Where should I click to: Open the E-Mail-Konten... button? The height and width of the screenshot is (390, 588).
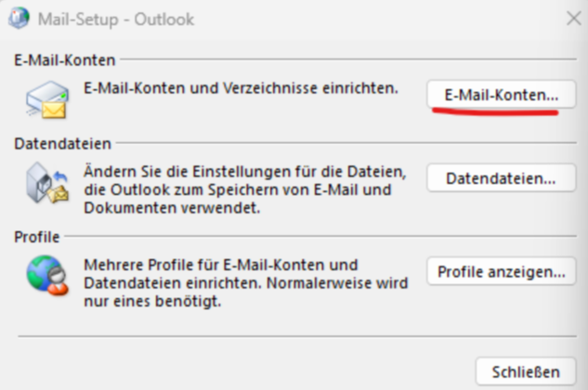click(x=502, y=95)
